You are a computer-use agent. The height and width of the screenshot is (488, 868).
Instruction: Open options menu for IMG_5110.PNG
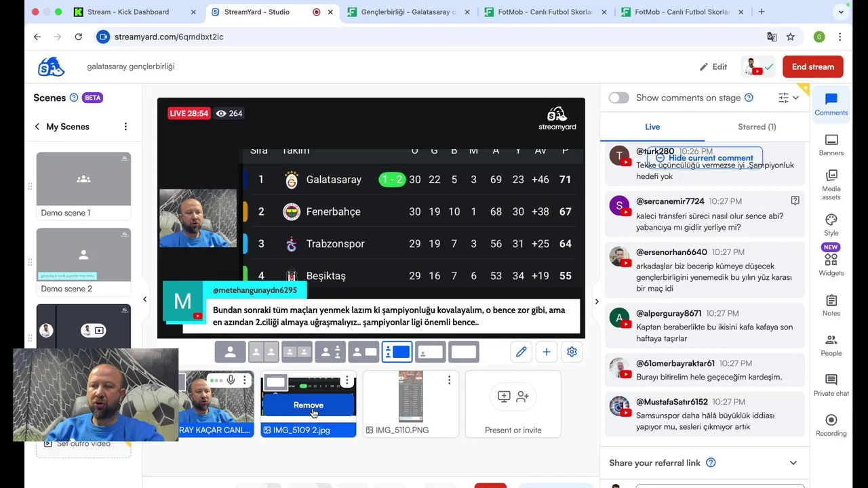point(449,380)
